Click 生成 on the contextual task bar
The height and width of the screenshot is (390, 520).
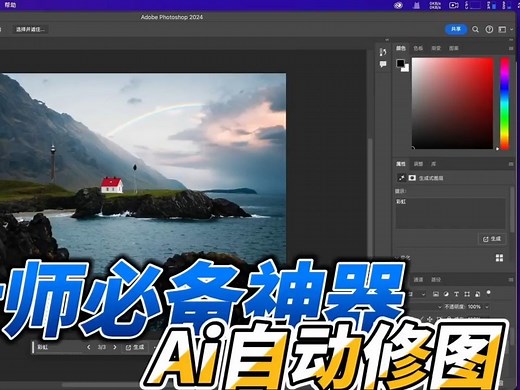pyautogui.click(x=135, y=347)
